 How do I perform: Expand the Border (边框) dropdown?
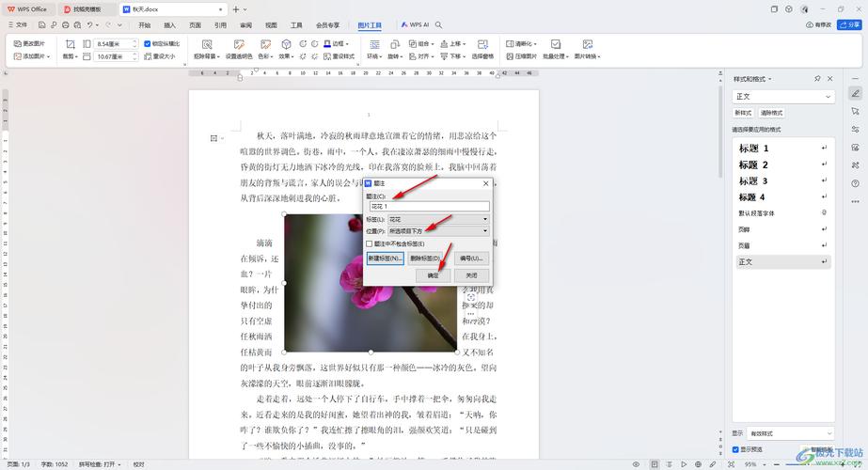(x=347, y=44)
